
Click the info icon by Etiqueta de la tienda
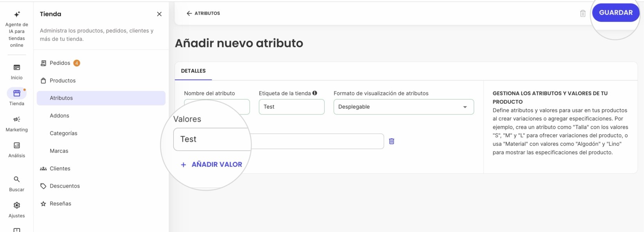(315, 93)
